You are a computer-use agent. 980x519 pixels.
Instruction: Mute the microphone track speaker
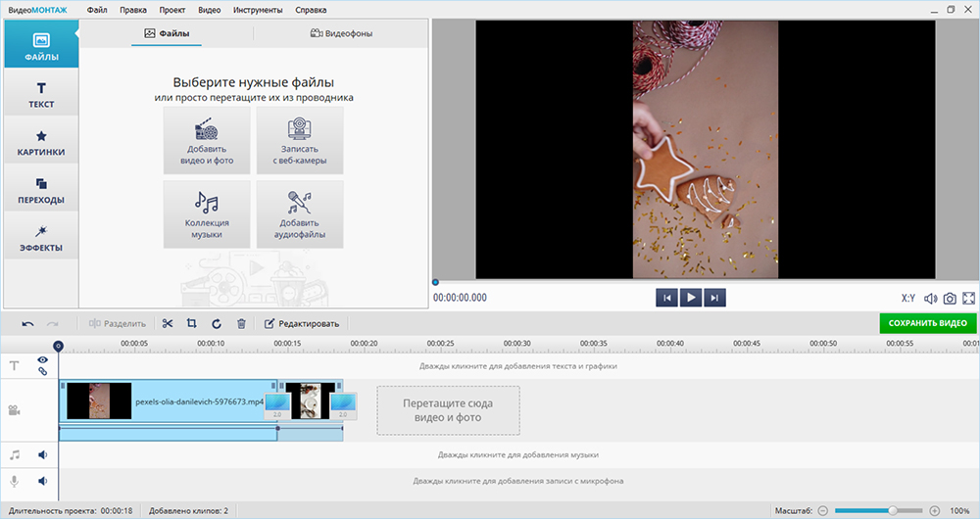click(x=42, y=481)
